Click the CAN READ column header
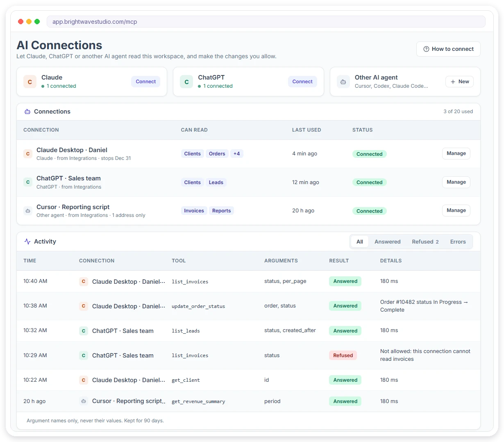 coord(194,130)
